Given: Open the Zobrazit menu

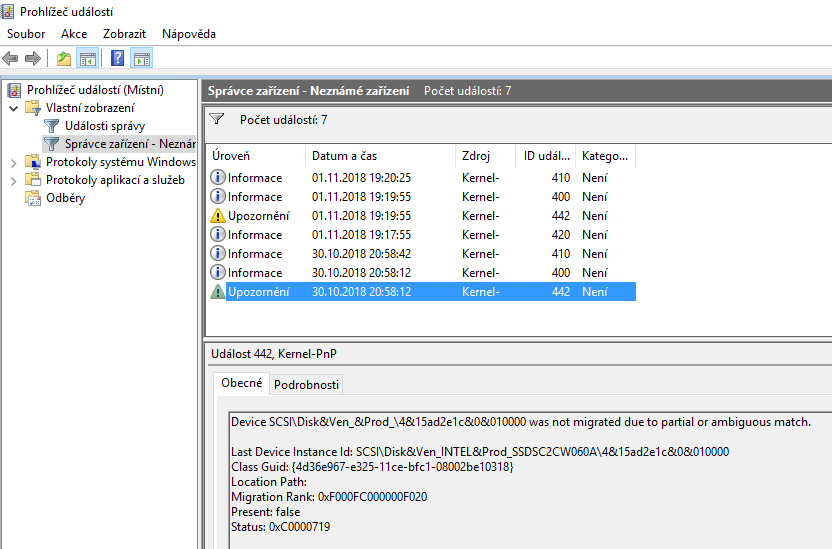Looking at the screenshot, I should 124,34.
